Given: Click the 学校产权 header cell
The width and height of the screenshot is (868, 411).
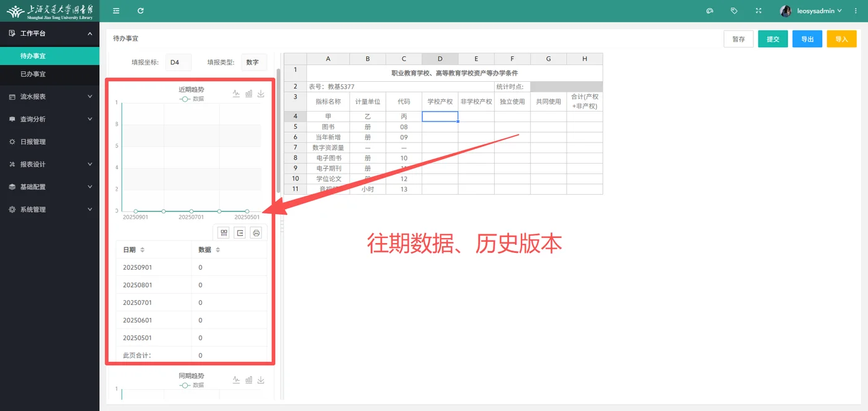Looking at the screenshot, I should point(440,102).
